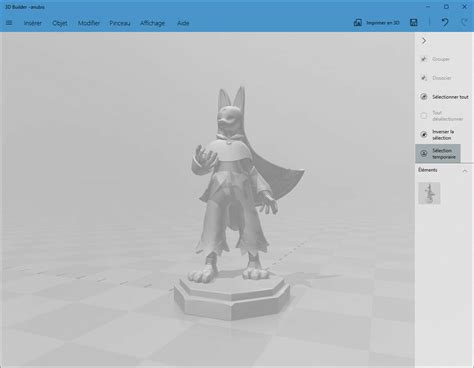Choose Inverser la sélection

tap(443, 135)
